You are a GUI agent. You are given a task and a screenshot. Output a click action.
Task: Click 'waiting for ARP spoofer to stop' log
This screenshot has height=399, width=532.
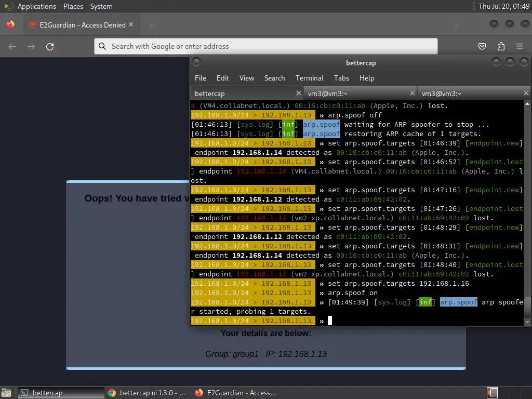click(x=417, y=125)
